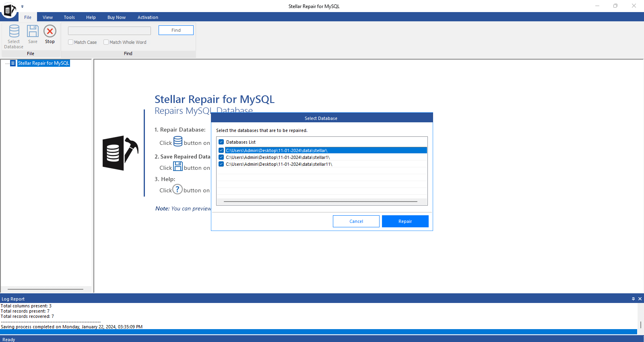Click the 'Total columns present: 3' log line
Image resolution: width=644 pixels, height=342 pixels.
coord(26,306)
